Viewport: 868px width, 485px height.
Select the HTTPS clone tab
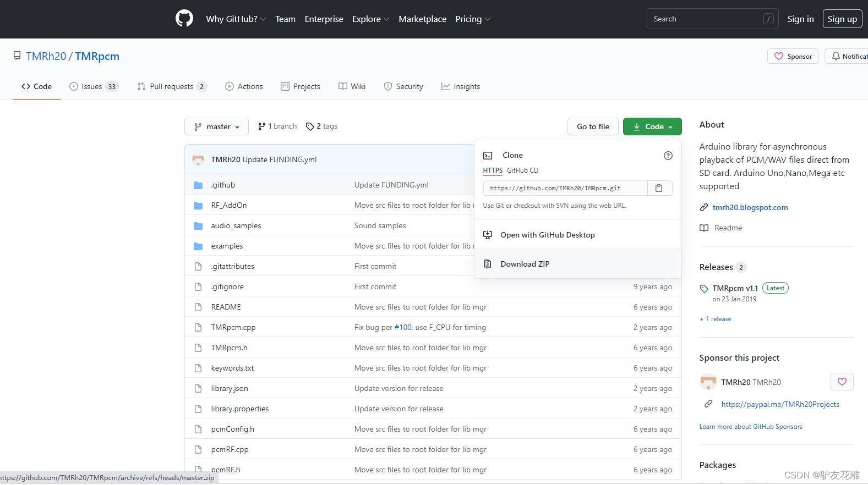pyautogui.click(x=493, y=170)
